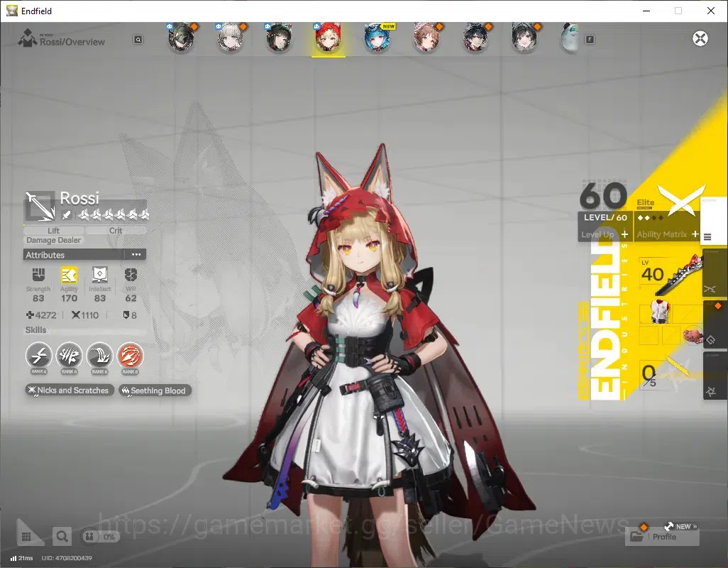
Task: Select the white-haired operator portrait
Action: 231,38
